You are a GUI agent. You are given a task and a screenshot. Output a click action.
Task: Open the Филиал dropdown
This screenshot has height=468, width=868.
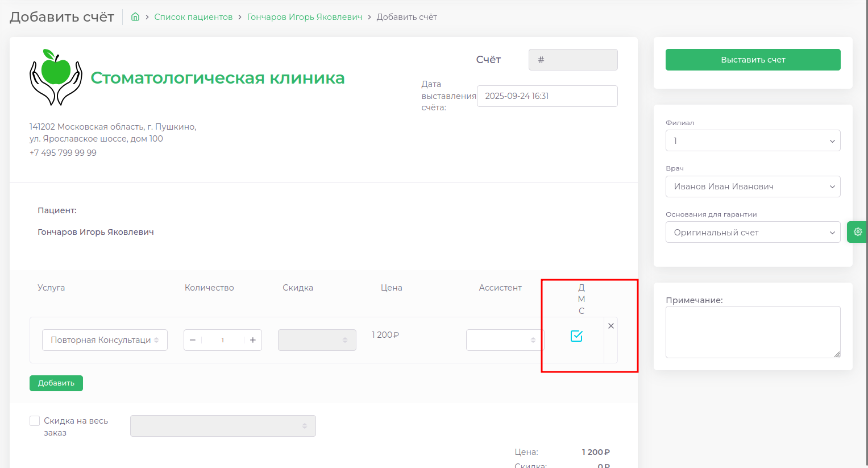(x=753, y=141)
